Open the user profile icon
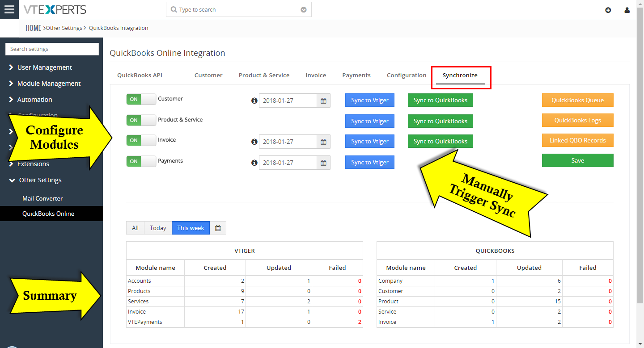Screen dimensions: 644x348 [627, 10]
